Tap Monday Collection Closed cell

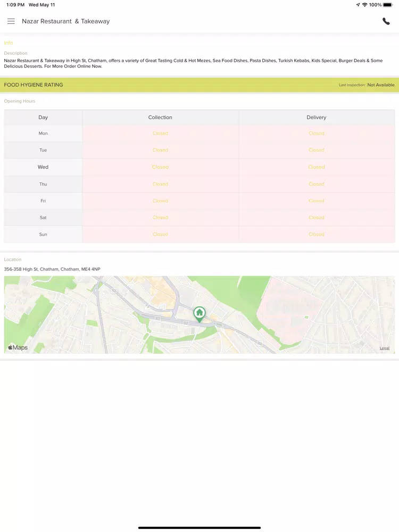pyautogui.click(x=160, y=134)
